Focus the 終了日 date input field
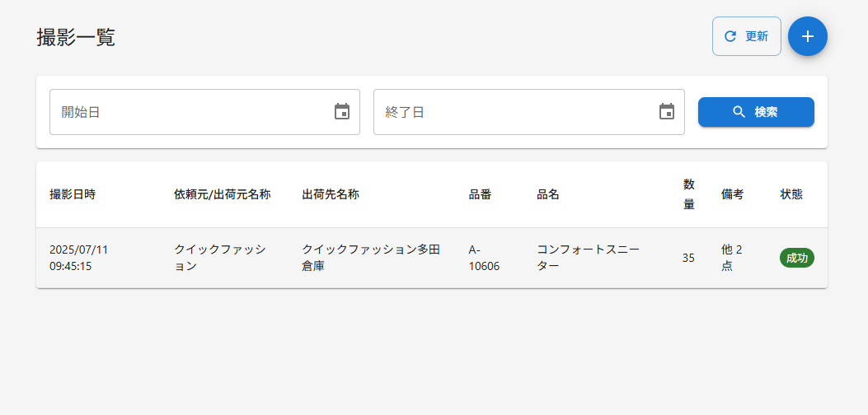The width and height of the screenshot is (868, 415). coord(528,112)
